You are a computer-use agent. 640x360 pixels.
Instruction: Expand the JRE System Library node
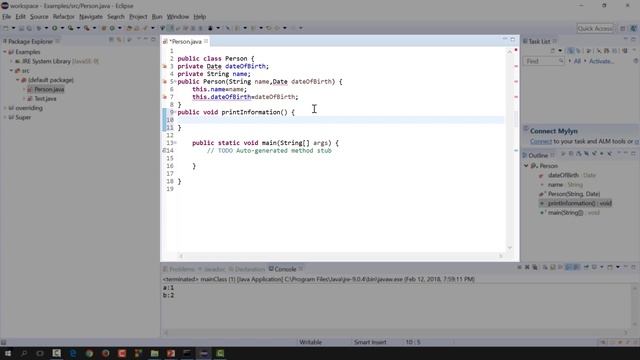(x=11, y=61)
